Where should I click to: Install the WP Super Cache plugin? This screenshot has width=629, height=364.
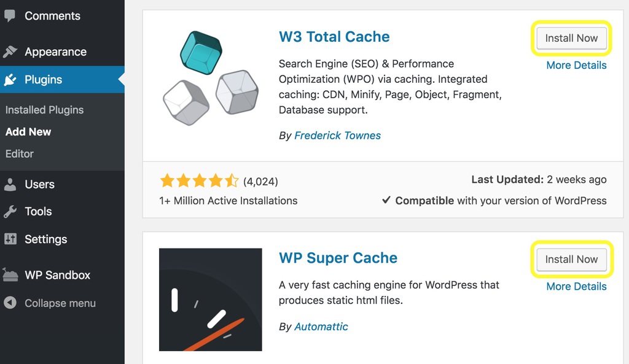tap(571, 259)
